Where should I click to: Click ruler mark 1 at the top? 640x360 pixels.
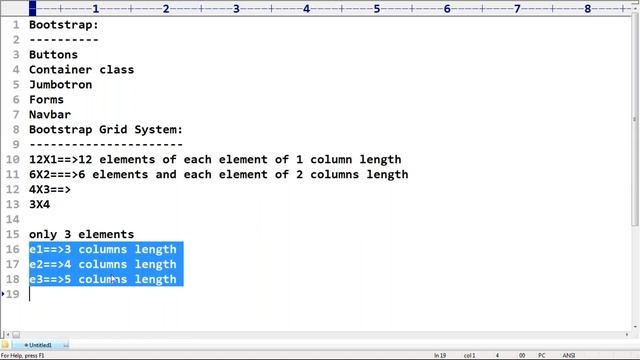coord(96,9)
